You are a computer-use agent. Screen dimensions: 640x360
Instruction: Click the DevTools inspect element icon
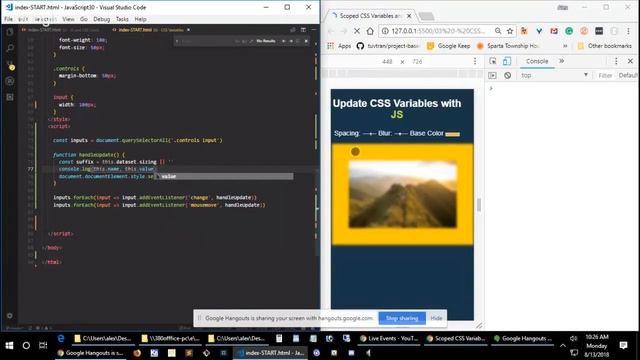coord(493,61)
